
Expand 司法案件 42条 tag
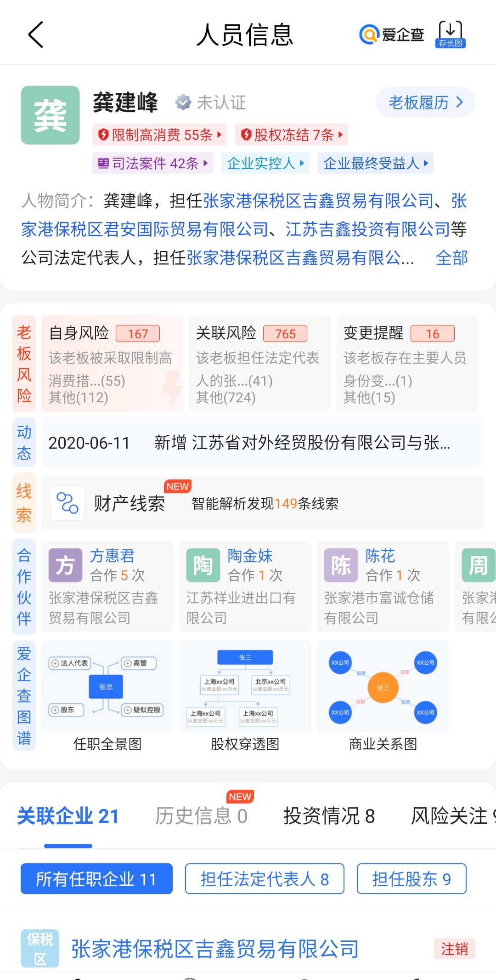152,163
